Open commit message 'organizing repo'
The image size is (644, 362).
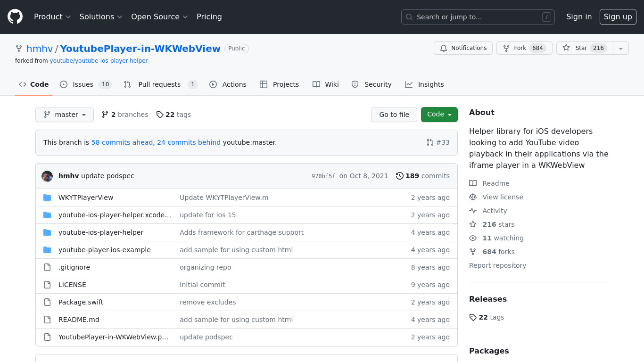coord(205,267)
